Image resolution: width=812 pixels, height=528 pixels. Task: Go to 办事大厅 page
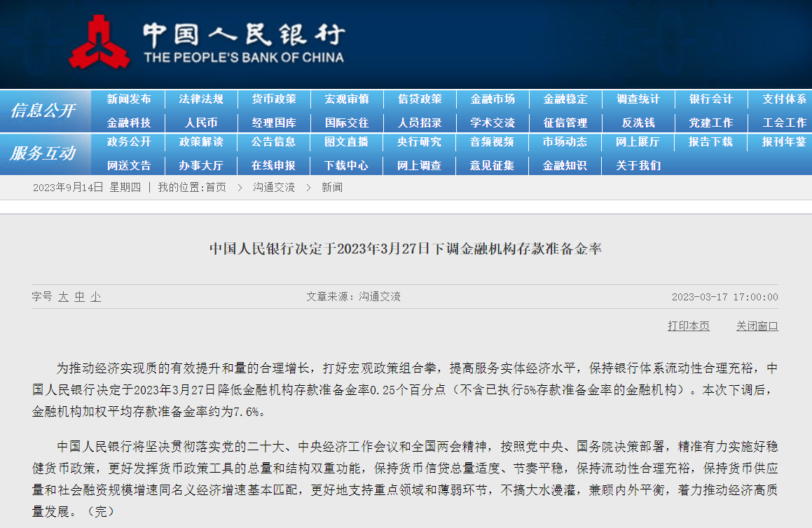click(201, 166)
